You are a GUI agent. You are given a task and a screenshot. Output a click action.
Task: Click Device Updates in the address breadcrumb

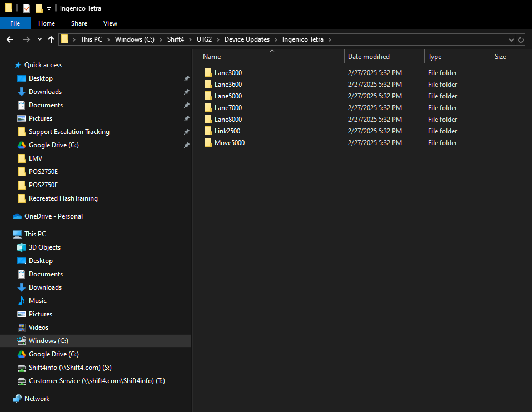click(x=247, y=39)
